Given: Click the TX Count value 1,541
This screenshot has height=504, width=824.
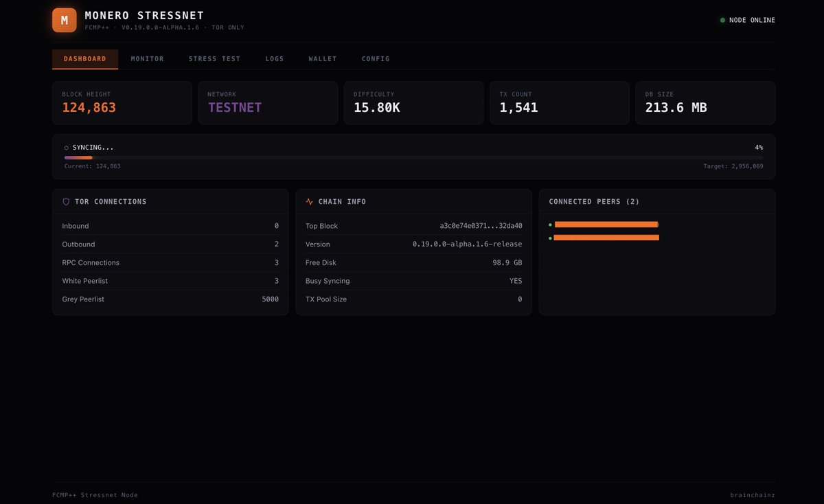Looking at the screenshot, I should pyautogui.click(x=518, y=108).
